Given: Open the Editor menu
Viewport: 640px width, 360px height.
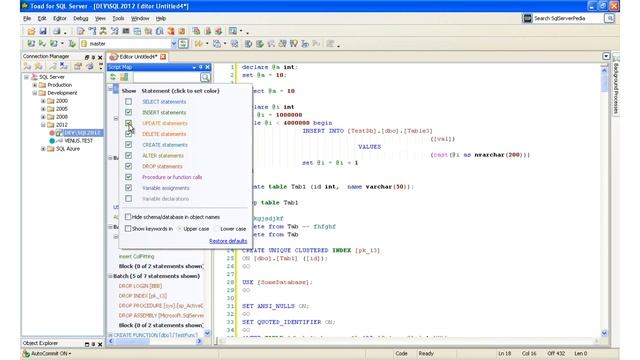Looking at the screenshot, I should [60, 18].
